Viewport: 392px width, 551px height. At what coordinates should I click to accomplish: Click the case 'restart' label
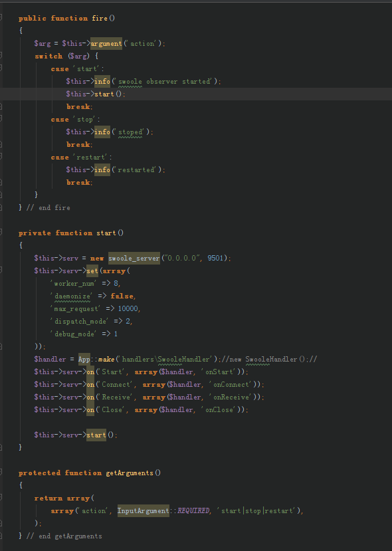[81, 158]
